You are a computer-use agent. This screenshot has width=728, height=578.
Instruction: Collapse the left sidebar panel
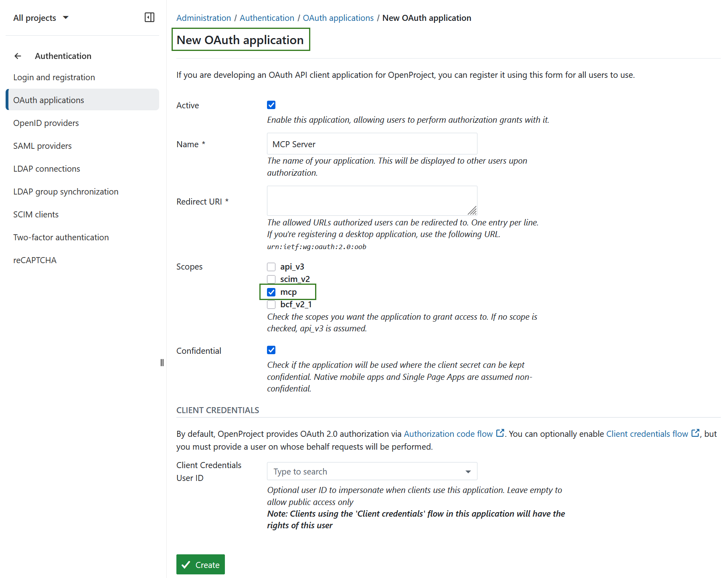pos(150,17)
